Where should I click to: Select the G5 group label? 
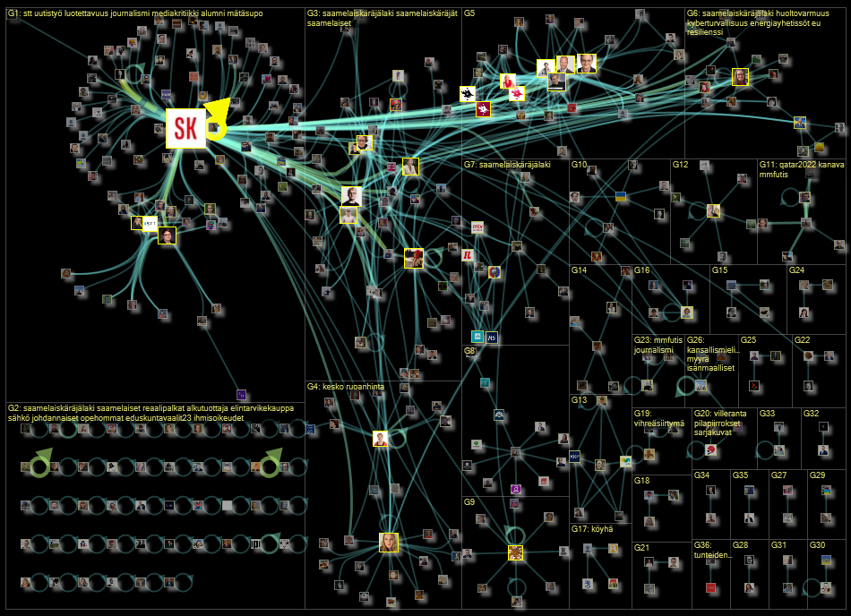[468, 13]
